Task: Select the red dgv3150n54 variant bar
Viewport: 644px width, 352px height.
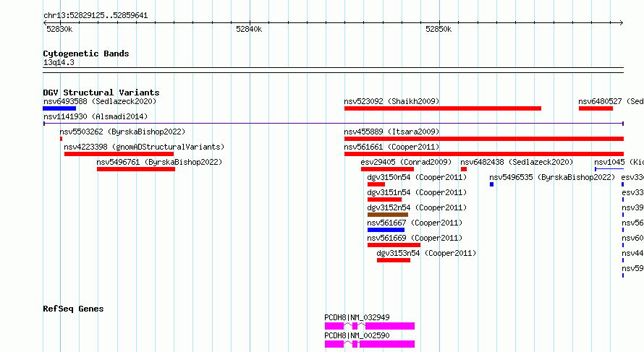Action: [376, 184]
